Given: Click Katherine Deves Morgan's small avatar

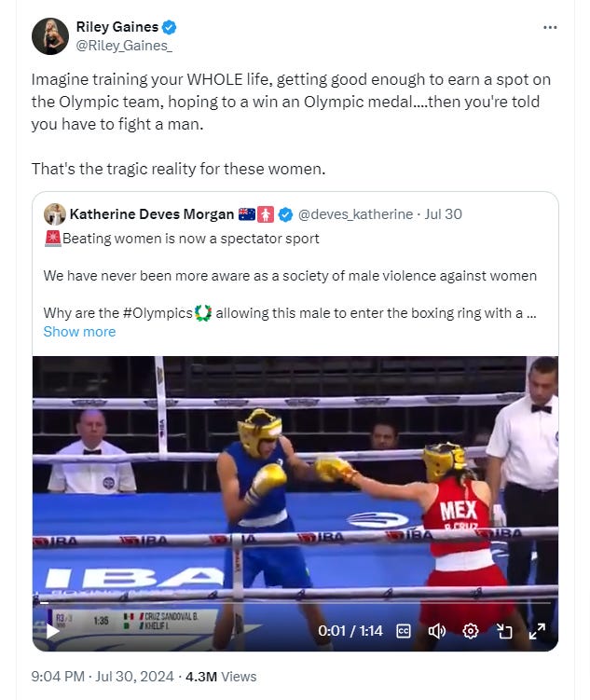Looking at the screenshot, I should point(54,214).
